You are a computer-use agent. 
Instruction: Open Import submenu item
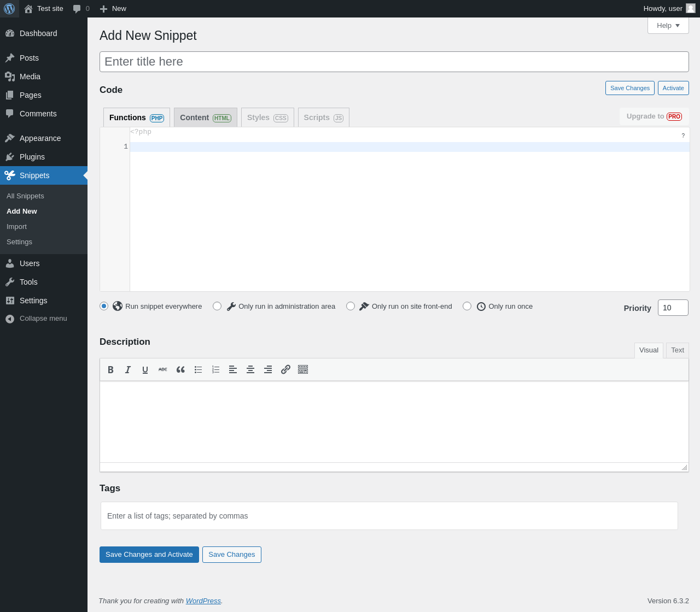16,227
